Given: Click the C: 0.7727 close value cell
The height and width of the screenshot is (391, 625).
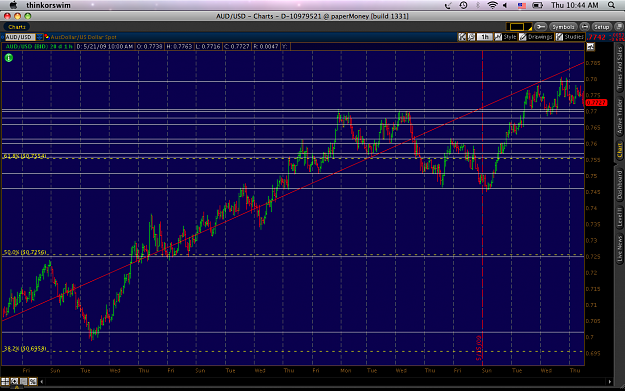Looking at the screenshot, I should tap(237, 47).
